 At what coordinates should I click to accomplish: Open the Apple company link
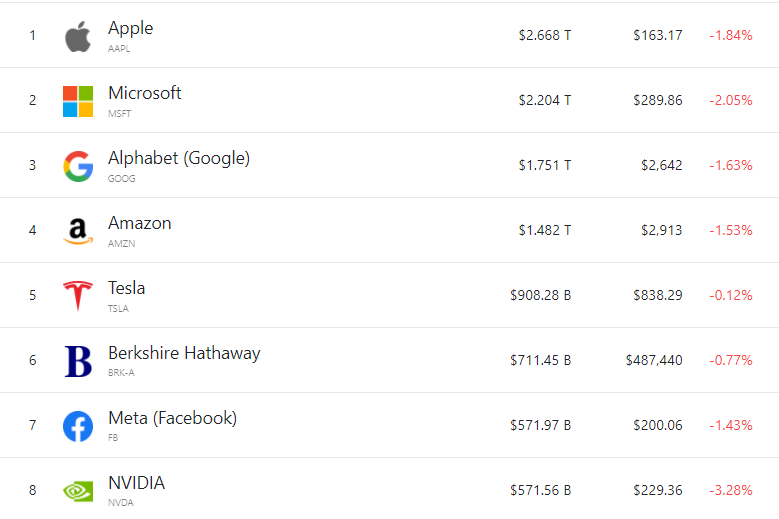[x=131, y=28]
